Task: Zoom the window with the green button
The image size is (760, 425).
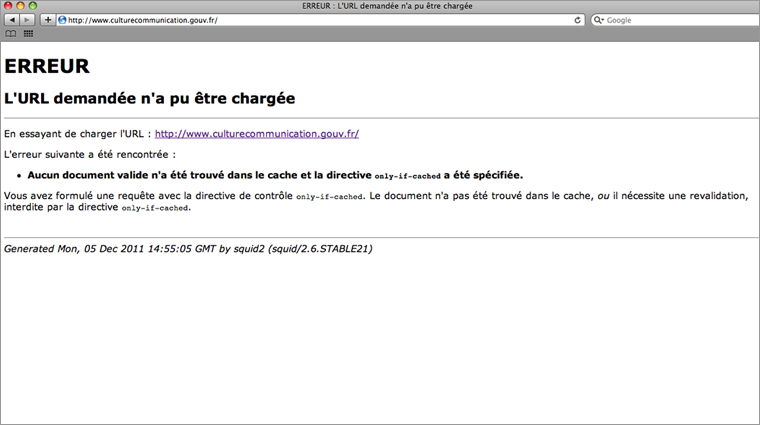Action: tap(32, 6)
